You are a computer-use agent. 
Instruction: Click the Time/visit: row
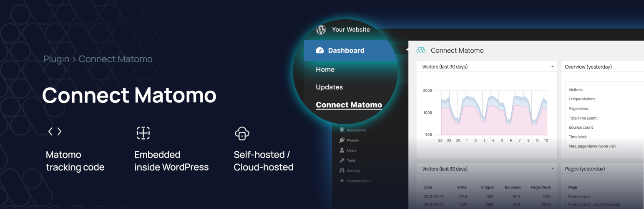coord(579,137)
